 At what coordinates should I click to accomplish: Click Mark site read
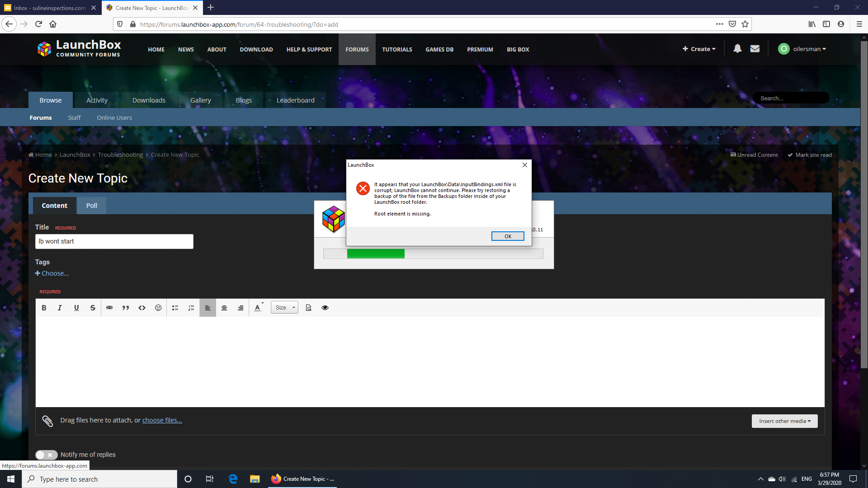coord(810,155)
